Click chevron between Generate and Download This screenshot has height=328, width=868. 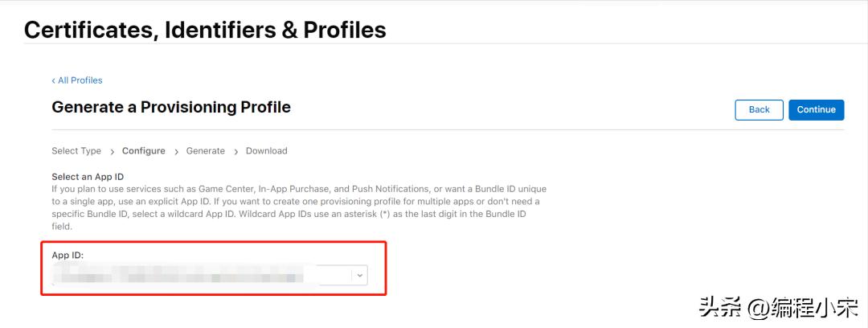pos(235,151)
